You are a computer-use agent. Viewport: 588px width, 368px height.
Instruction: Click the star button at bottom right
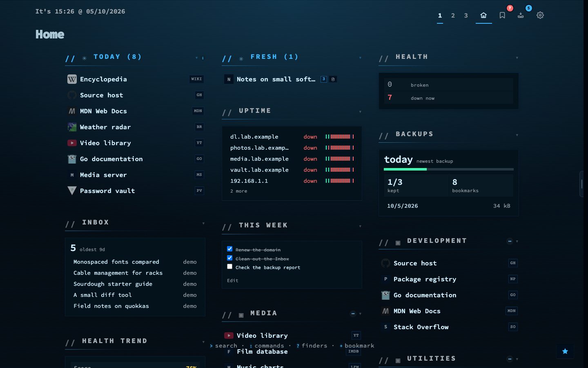click(x=565, y=351)
